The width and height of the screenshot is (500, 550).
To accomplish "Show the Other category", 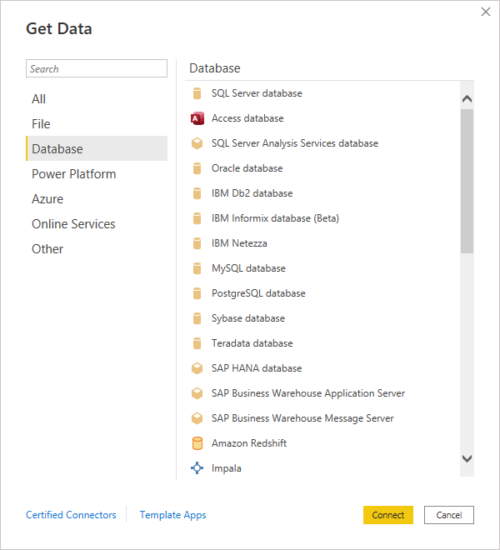I will coord(96,249).
